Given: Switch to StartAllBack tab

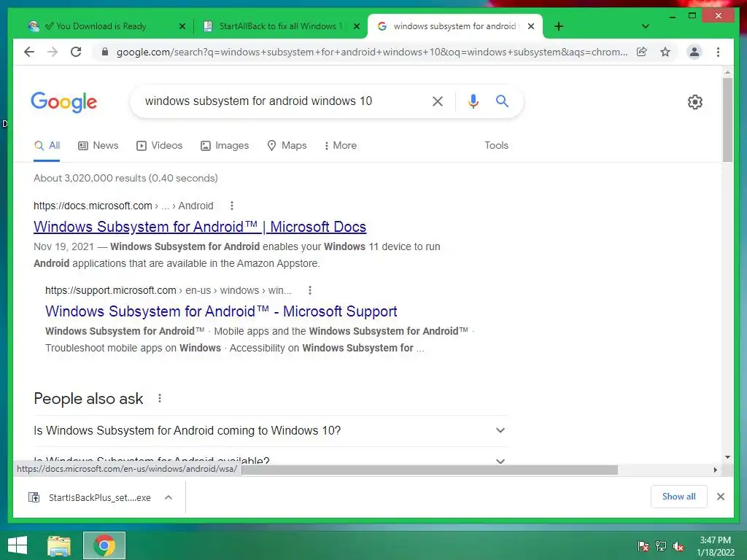Looking at the screenshot, I should coord(280,26).
